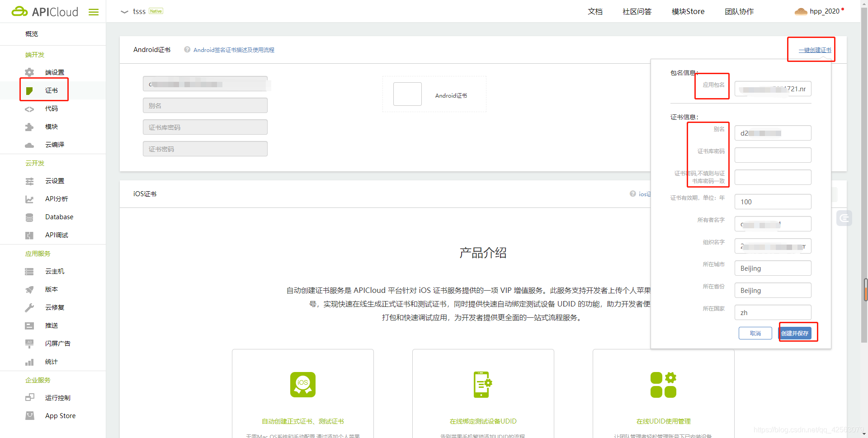Image resolution: width=868 pixels, height=438 pixels.
Task: Open 社区问答 in the top navigation
Action: click(637, 12)
